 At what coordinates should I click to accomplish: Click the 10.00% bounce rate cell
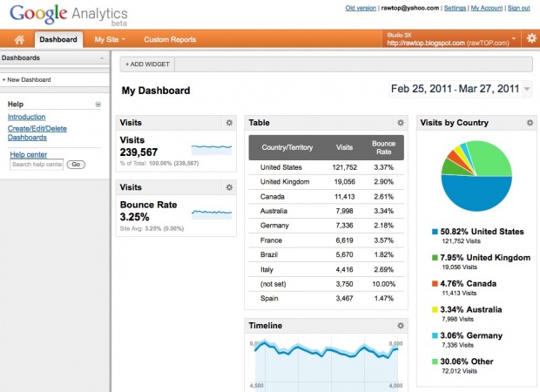click(383, 284)
